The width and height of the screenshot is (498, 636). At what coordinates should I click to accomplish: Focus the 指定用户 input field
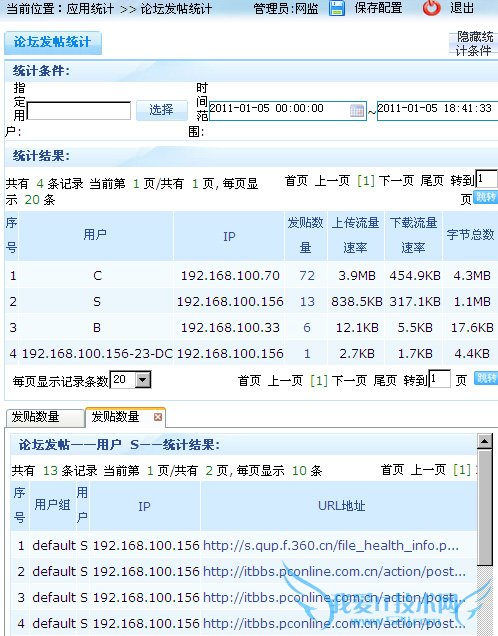pyautogui.click(x=79, y=110)
